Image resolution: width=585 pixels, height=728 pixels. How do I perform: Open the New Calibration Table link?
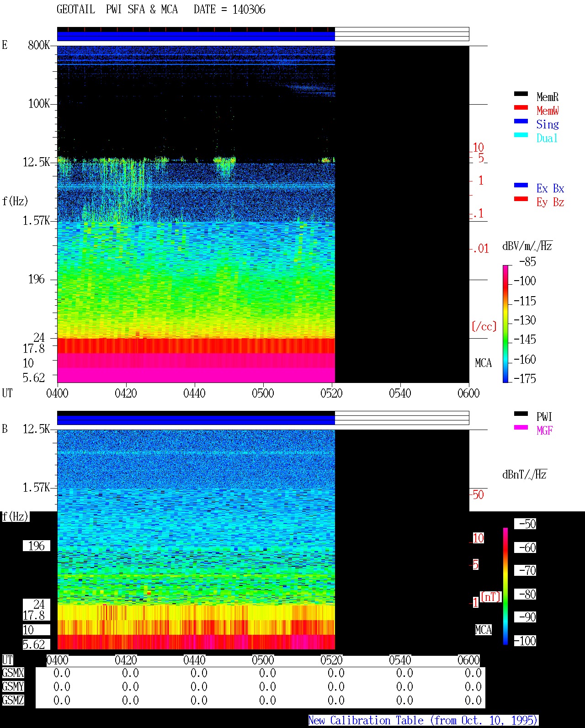[423, 720]
